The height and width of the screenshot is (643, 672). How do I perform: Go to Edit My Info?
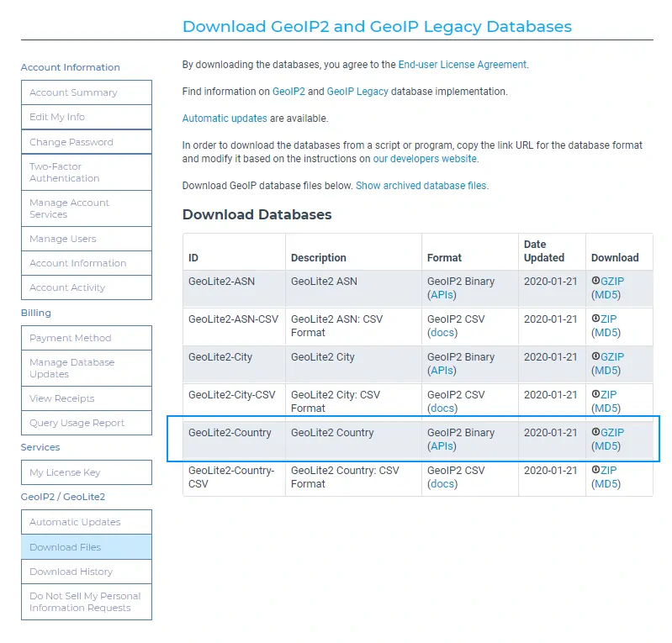coord(87,117)
